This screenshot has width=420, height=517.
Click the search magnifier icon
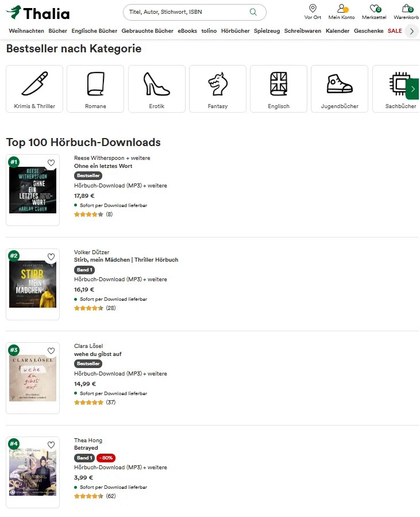[253, 12]
